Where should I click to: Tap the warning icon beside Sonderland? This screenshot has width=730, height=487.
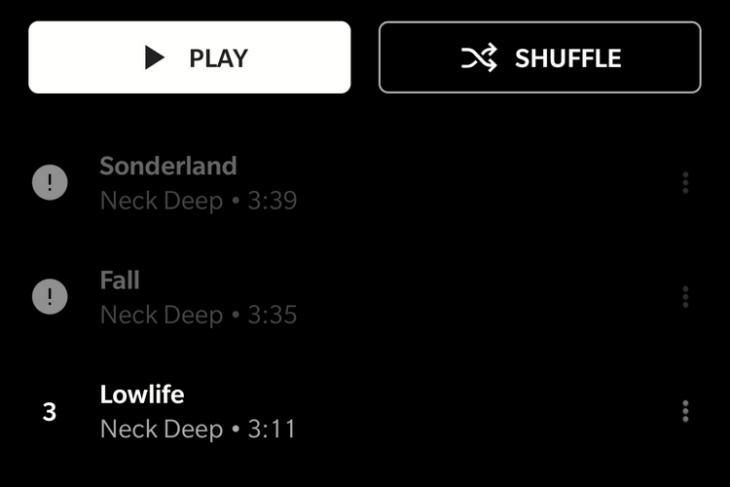pos(50,182)
